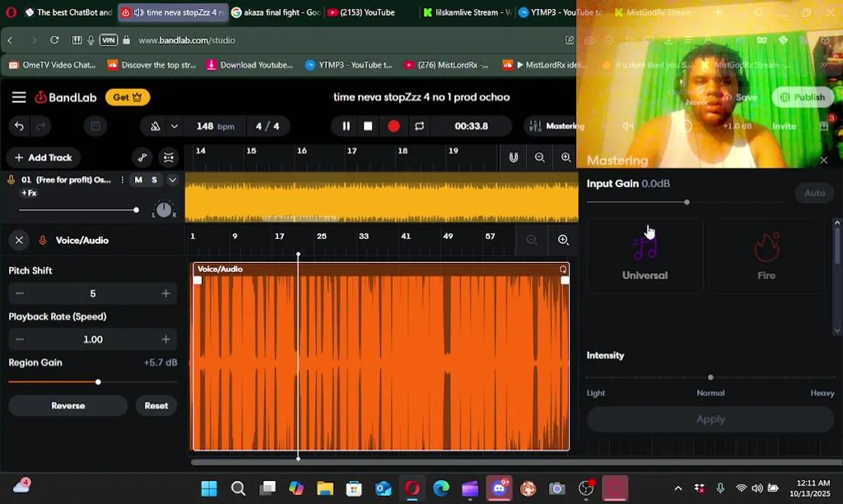Screen dimensions: 843x504
Task: Click the Auto input gain button
Action: (814, 193)
